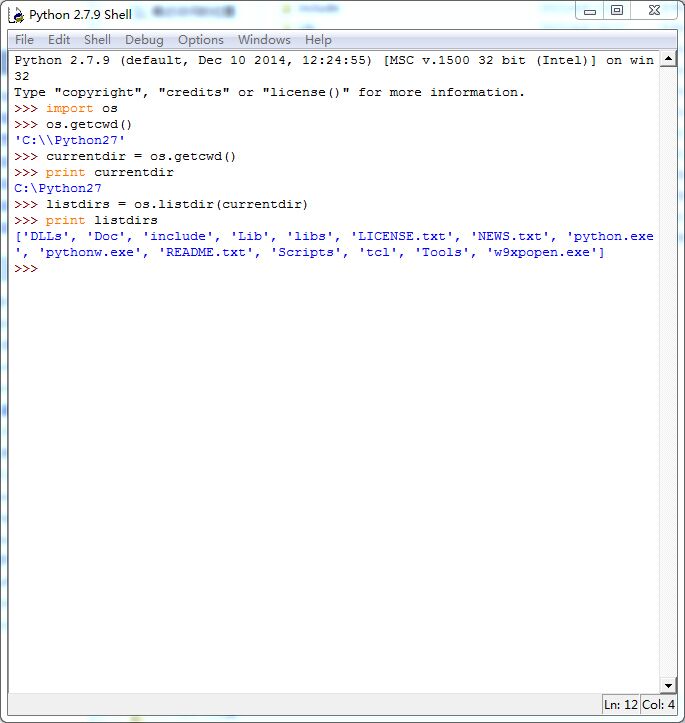
Task: Open the Shell menu
Action: point(97,40)
